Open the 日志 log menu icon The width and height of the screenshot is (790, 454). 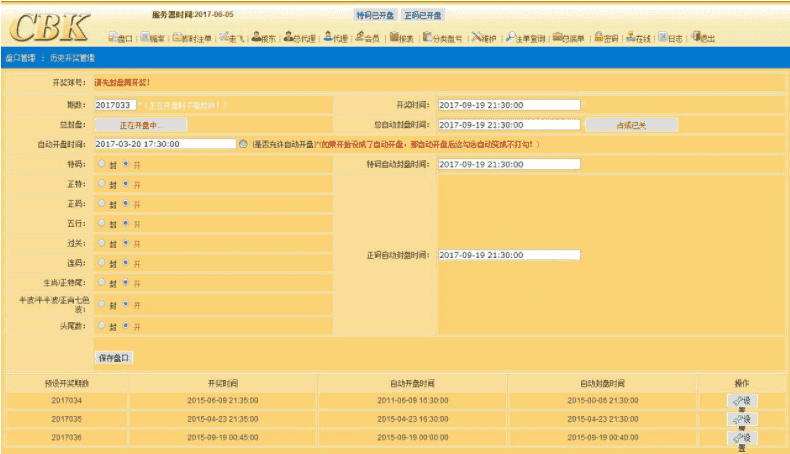[x=663, y=37]
